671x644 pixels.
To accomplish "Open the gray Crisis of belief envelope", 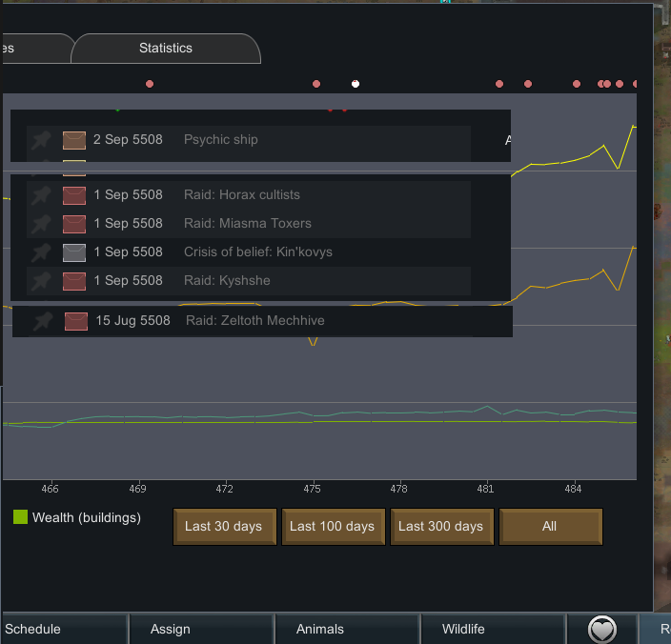I will tap(74, 252).
